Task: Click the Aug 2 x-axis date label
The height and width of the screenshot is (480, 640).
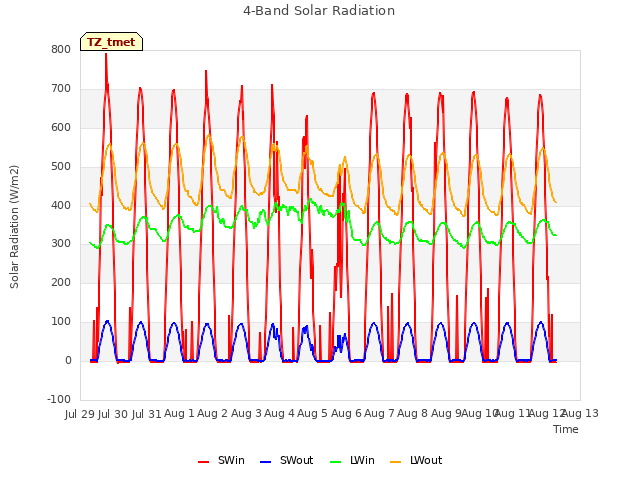Action: pyautogui.click(x=213, y=414)
